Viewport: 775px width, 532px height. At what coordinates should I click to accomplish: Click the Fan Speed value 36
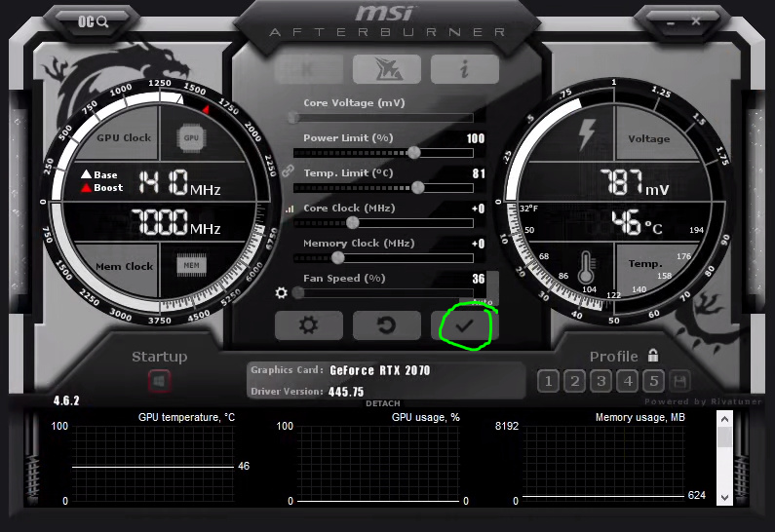tap(479, 279)
